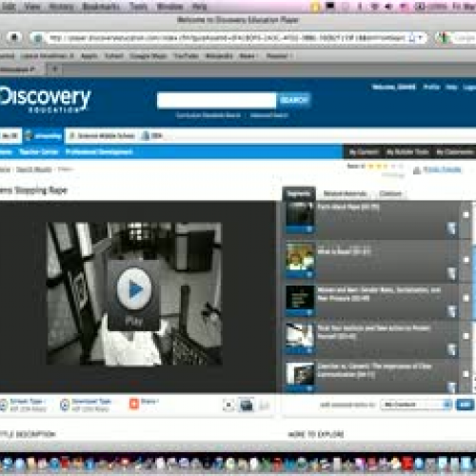The image size is (476, 476).
Task: Click download icon for Stop Your Actions segment
Action: pos(451,349)
